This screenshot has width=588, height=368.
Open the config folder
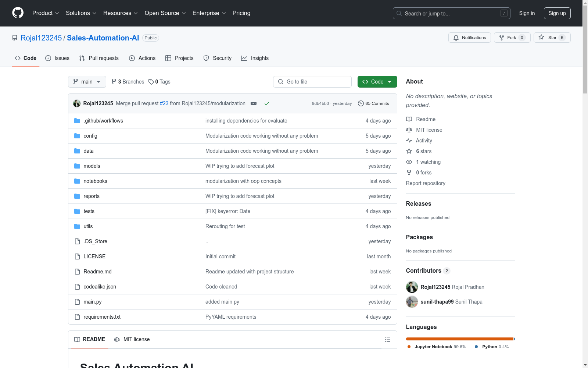90,136
